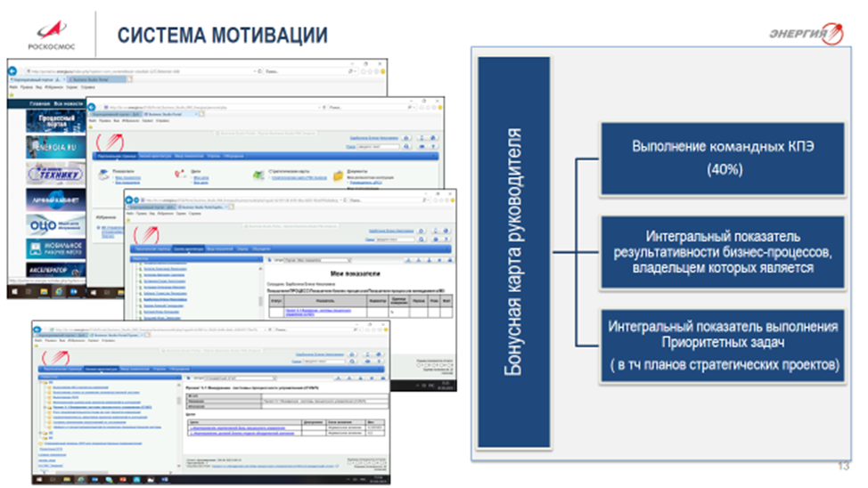868x488 pixels.
Task: Open the filter dropdown above Мои показатели
Action: tap(321, 261)
